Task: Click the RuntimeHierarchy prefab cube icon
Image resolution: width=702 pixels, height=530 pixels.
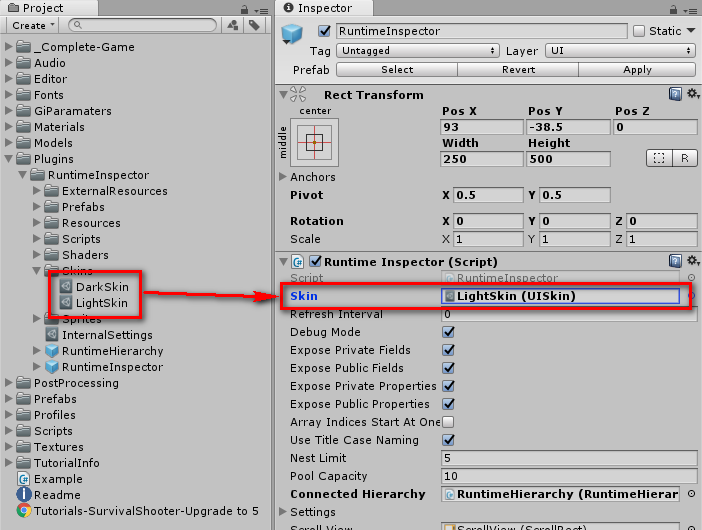Action: (52, 350)
